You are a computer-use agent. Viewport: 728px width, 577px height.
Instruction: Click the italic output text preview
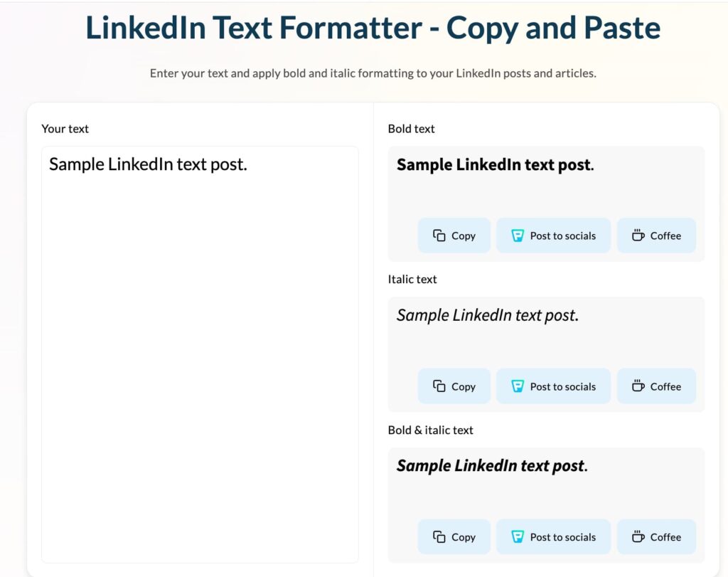[x=488, y=315]
